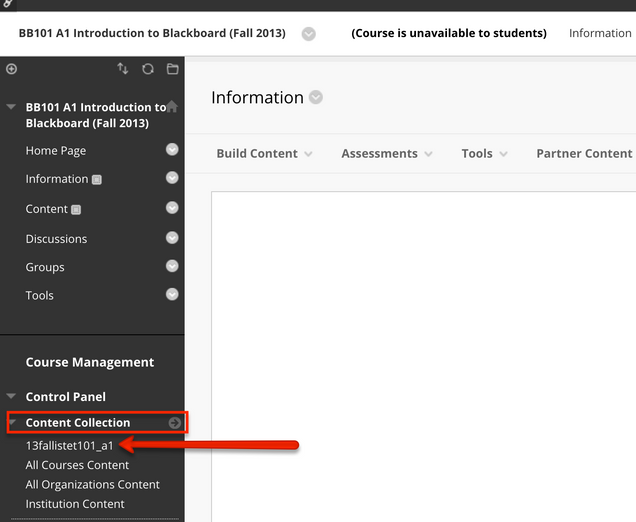
Task: Open options chevron for Content menu item
Action: 172,208
